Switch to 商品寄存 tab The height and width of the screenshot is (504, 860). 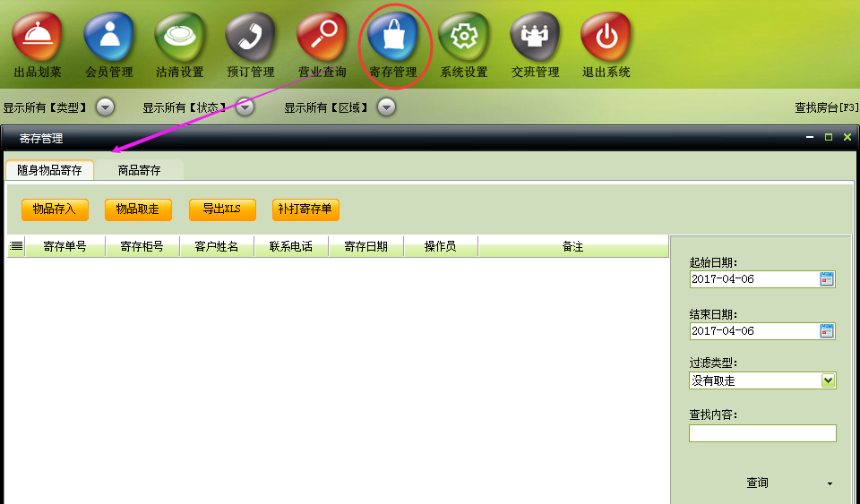point(140,170)
